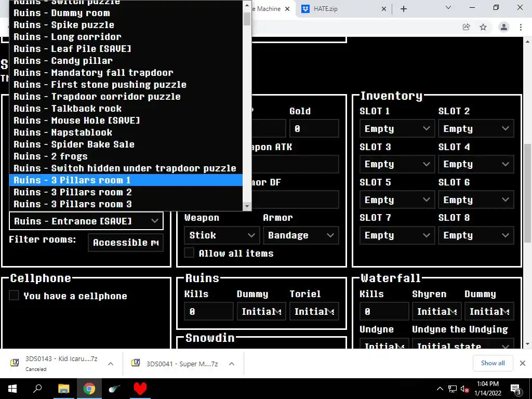Enable Allow all items checkbox
The height and width of the screenshot is (399, 532).
click(x=189, y=253)
